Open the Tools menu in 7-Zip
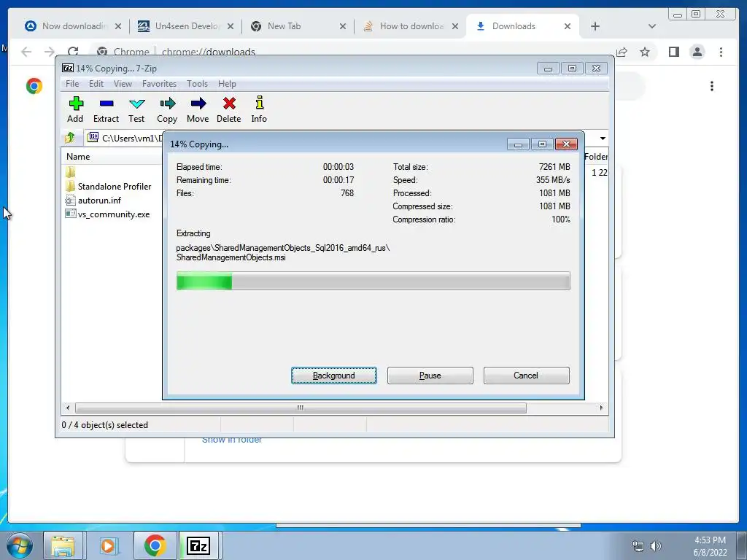Image resolution: width=747 pixels, height=560 pixels. click(197, 84)
